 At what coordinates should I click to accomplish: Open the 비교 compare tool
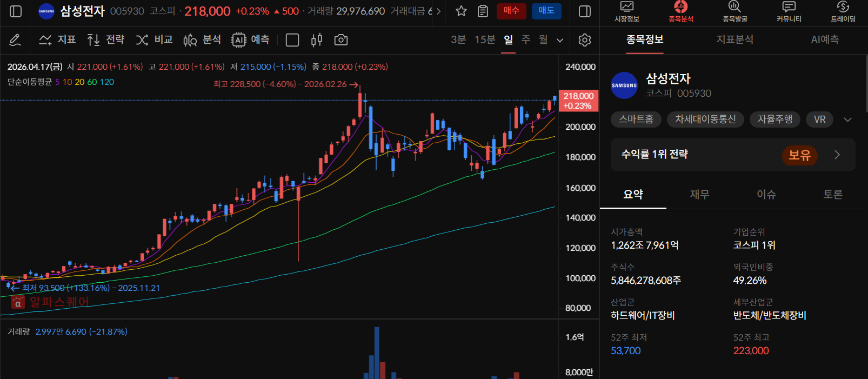pos(154,40)
